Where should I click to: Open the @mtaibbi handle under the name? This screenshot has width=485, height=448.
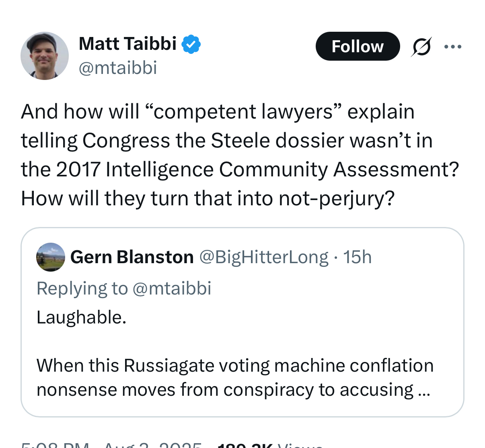click(x=117, y=68)
